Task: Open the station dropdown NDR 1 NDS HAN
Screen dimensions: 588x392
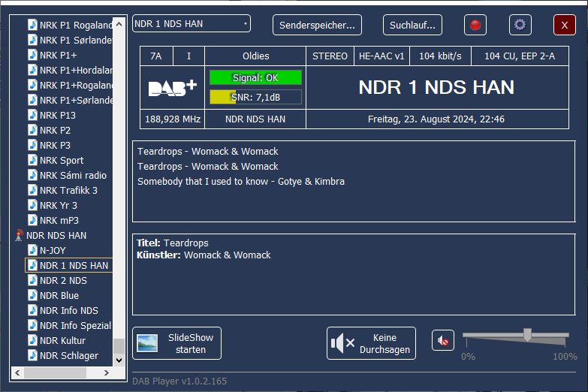Action: 191,24
